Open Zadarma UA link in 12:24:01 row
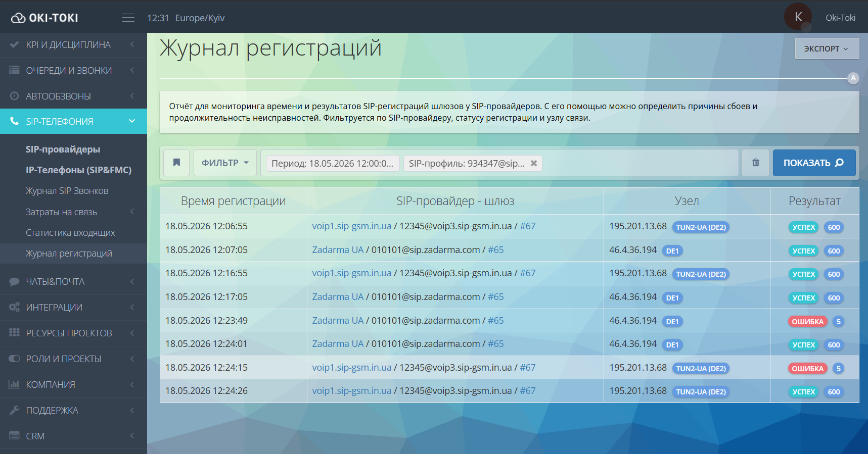The width and height of the screenshot is (868, 454). pos(338,343)
